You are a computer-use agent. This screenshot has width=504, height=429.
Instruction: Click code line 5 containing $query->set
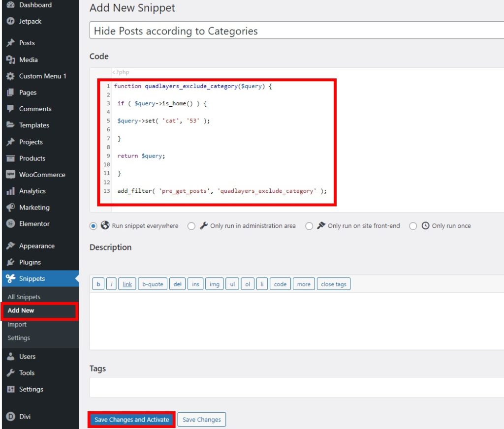click(x=163, y=121)
